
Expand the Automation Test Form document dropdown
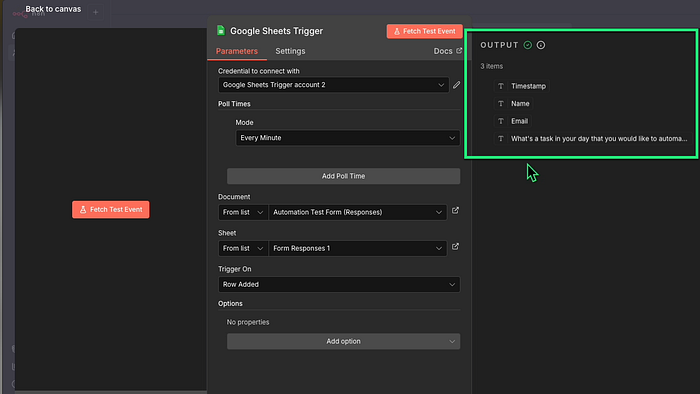click(358, 212)
